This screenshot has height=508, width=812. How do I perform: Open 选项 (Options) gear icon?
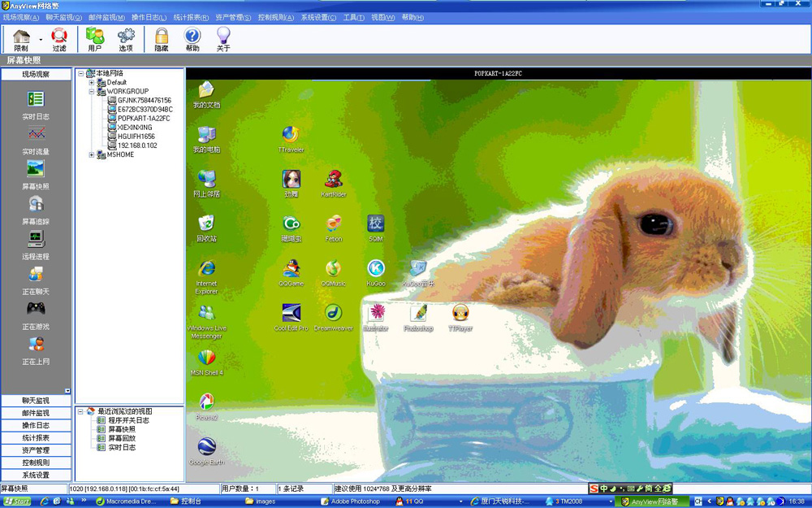click(126, 38)
